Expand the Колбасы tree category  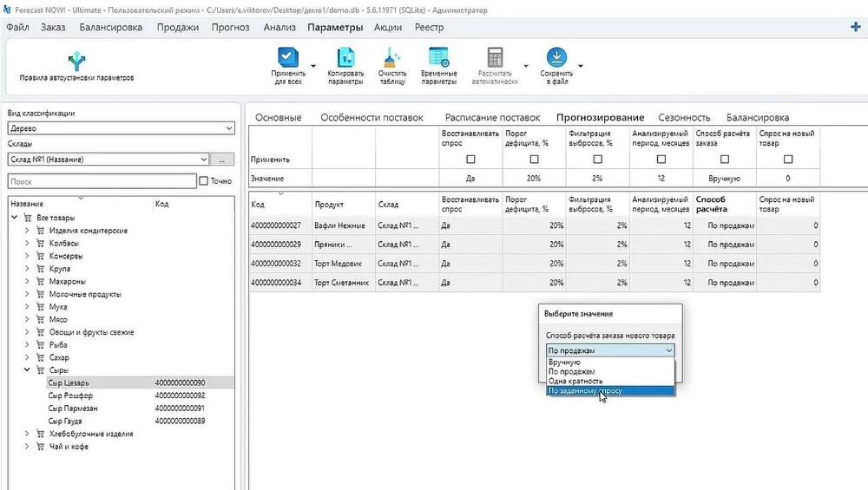pos(27,243)
